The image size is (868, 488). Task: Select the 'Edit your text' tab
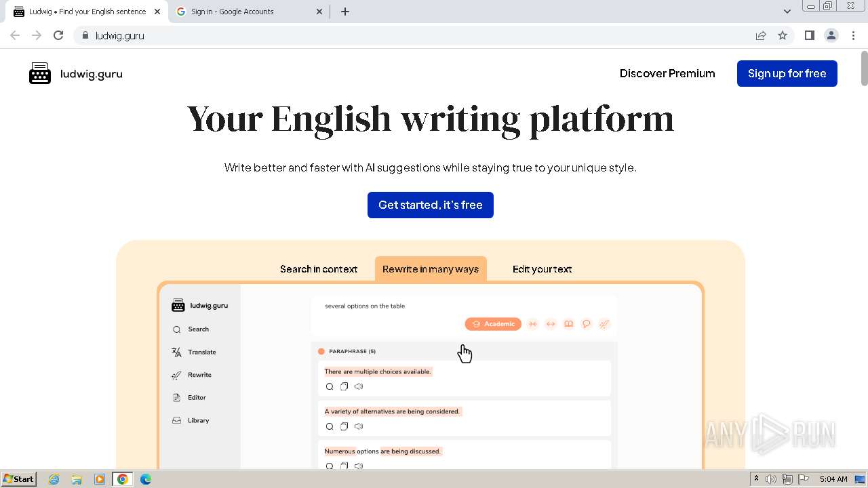(542, 269)
